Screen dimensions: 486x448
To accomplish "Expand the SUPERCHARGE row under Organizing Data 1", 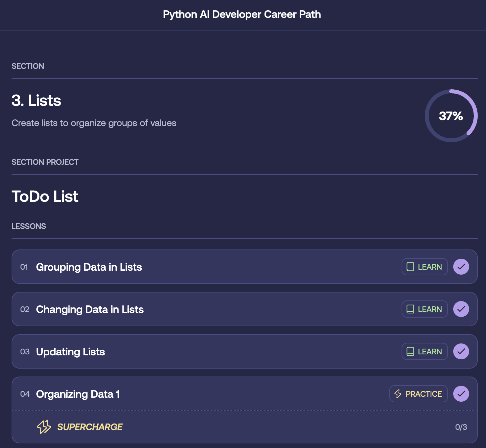I will click(90, 427).
